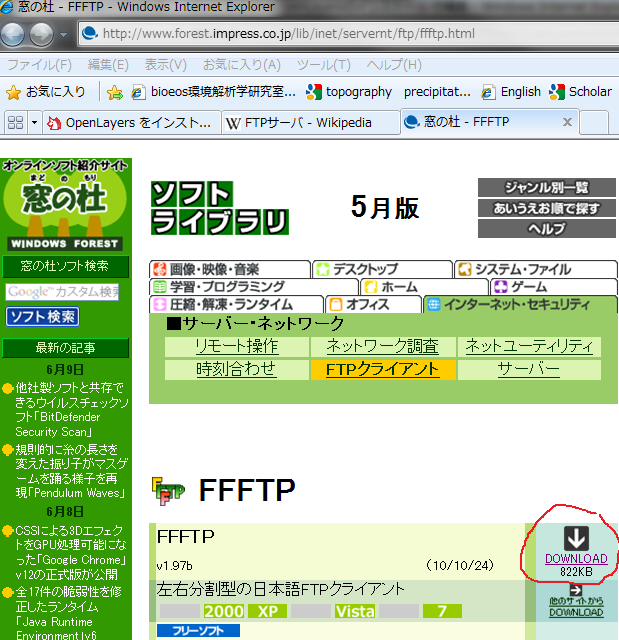
Task: Close the 窓の杜 - FFFTP tab
Action: [567, 122]
